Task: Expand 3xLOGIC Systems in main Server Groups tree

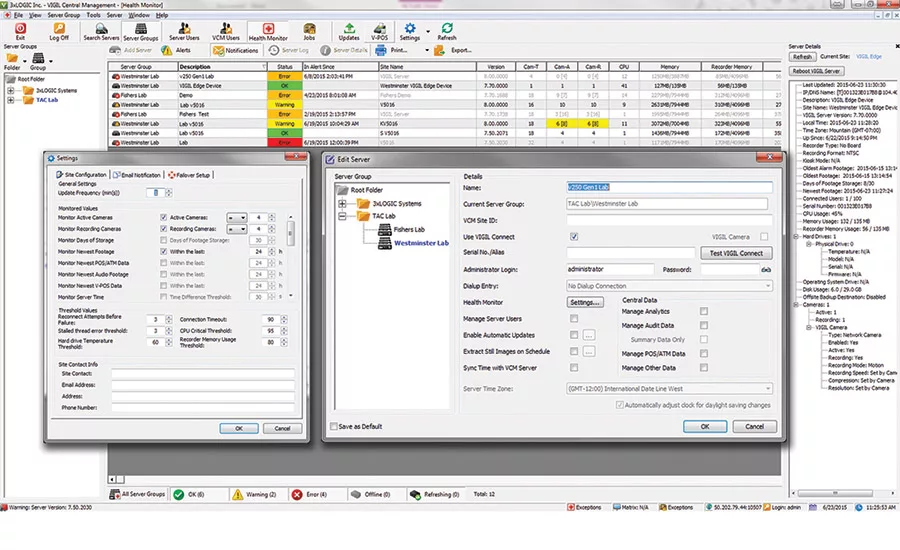Action: (x=10, y=91)
